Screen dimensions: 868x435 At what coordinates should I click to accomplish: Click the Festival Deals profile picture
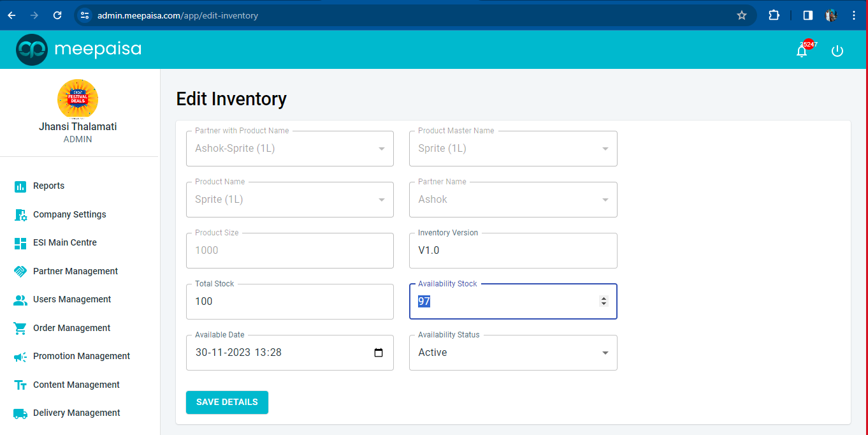[78, 100]
